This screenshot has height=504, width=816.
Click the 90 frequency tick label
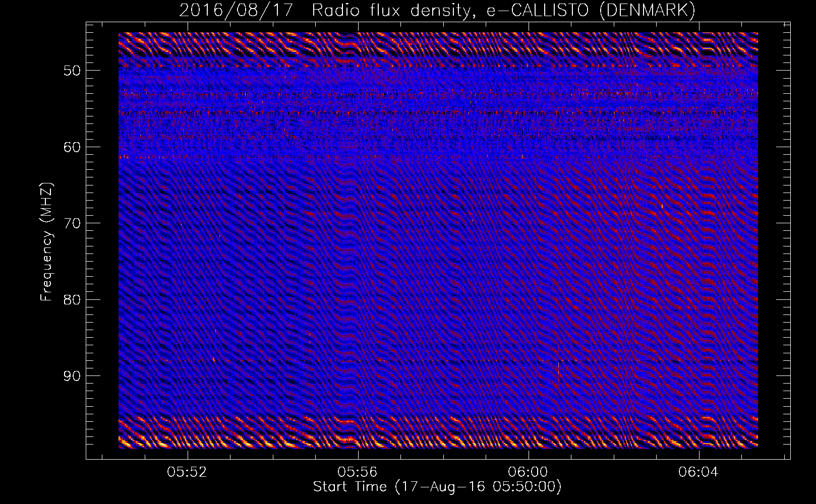pyautogui.click(x=72, y=376)
